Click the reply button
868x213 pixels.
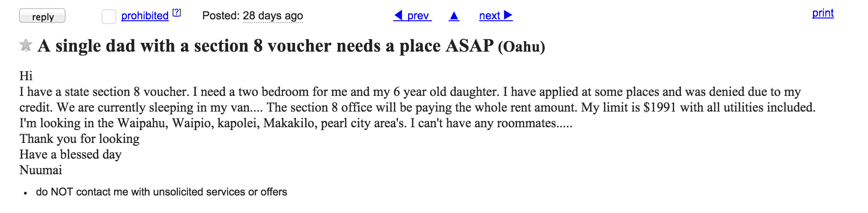(42, 16)
